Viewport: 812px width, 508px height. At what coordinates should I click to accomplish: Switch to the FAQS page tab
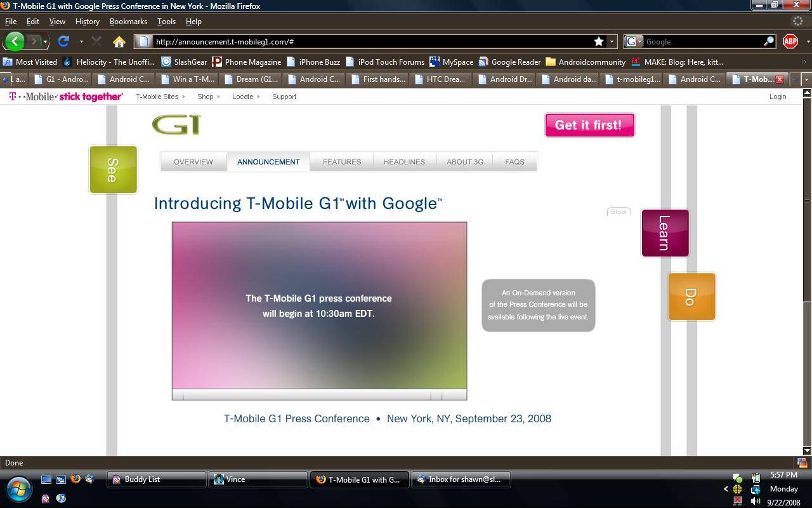pos(514,162)
